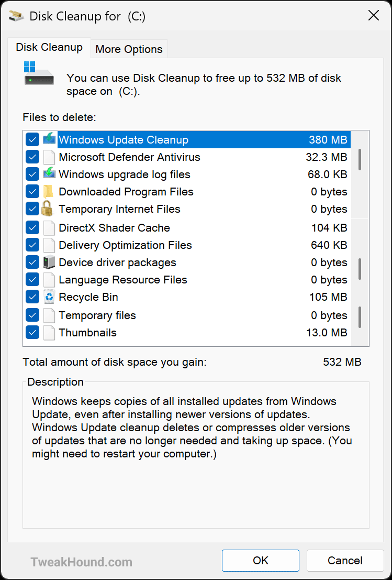Select the Temporary files list entry
The width and height of the screenshot is (392, 580).
[97, 315]
